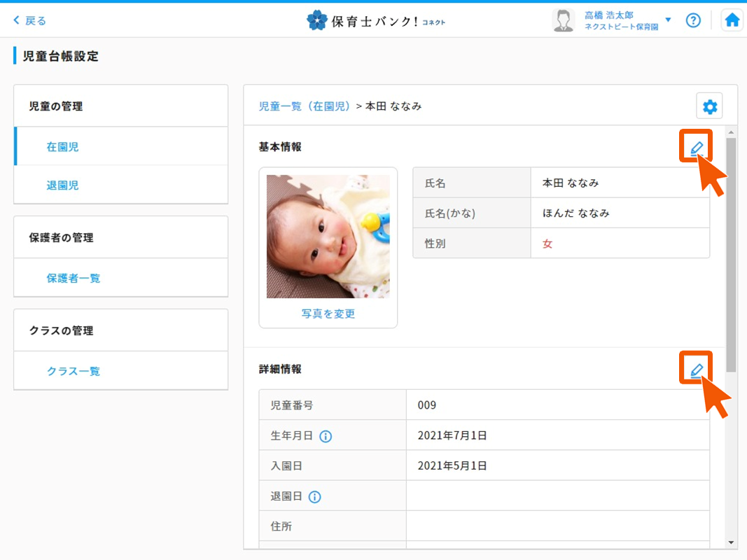
Task: Select 退園児 in the sidebar
Action: tap(63, 185)
